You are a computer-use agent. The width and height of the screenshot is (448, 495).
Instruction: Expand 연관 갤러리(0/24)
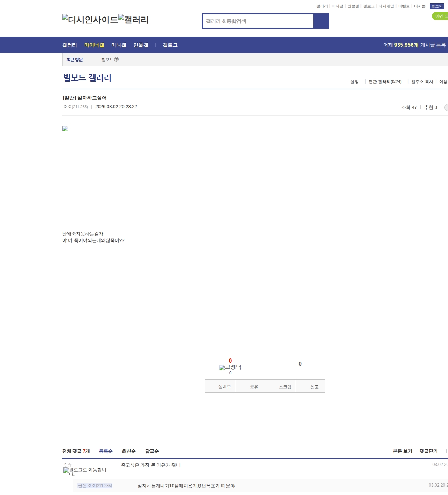pos(385,82)
